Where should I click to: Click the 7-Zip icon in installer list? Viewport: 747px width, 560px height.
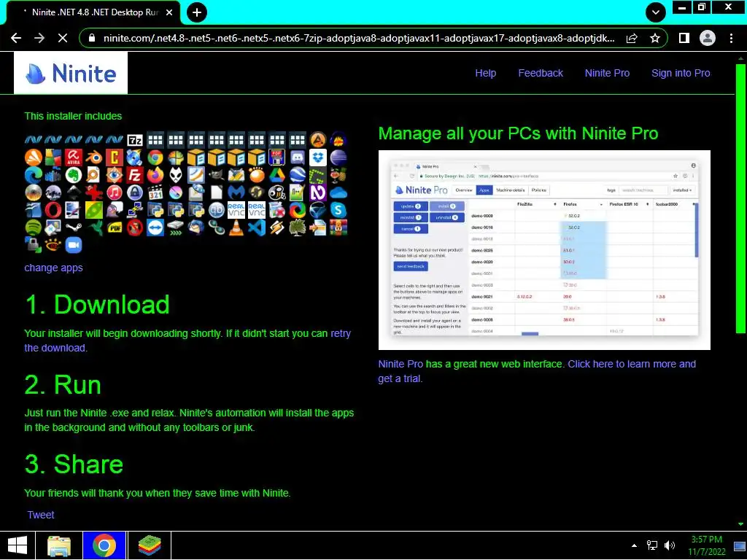(x=135, y=139)
